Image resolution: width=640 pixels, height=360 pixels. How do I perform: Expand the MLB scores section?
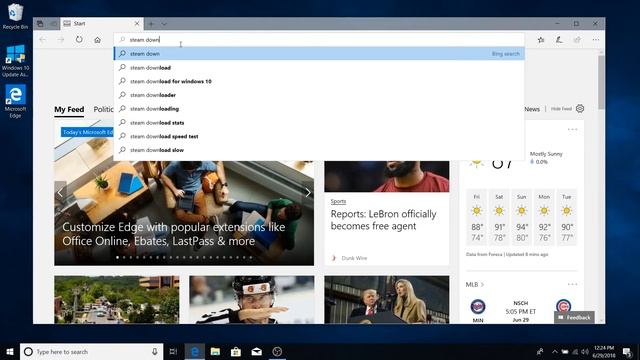[x=475, y=284]
